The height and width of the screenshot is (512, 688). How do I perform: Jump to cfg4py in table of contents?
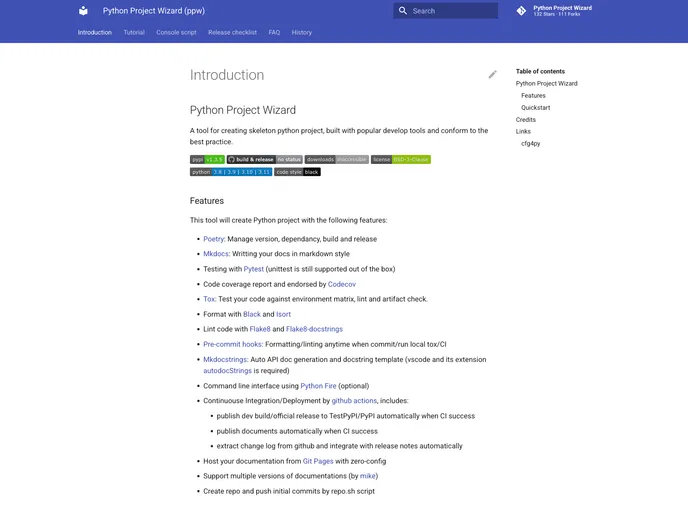pyautogui.click(x=530, y=143)
